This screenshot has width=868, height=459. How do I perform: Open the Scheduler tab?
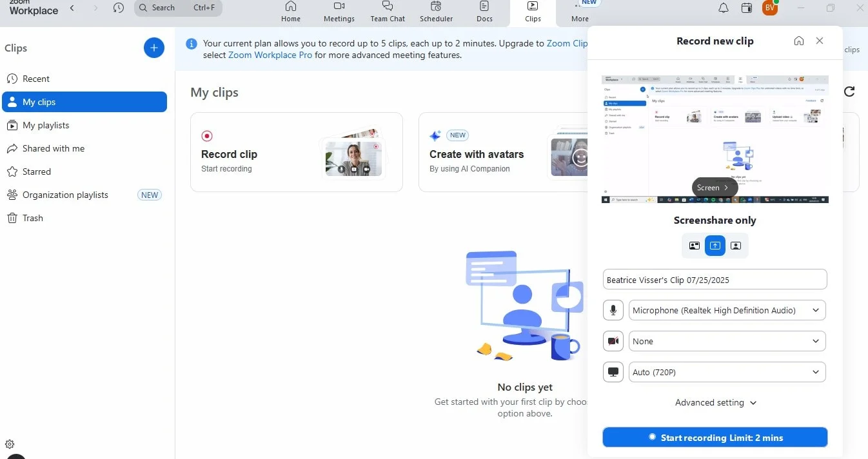coord(437,12)
